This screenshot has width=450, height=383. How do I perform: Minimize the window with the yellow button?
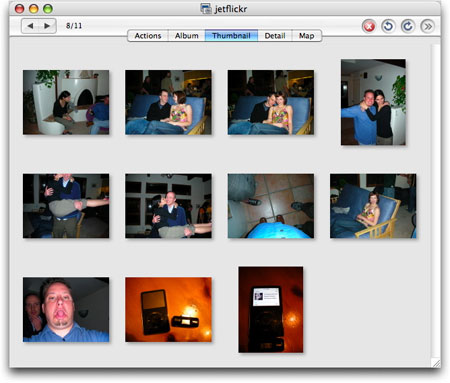click(34, 9)
